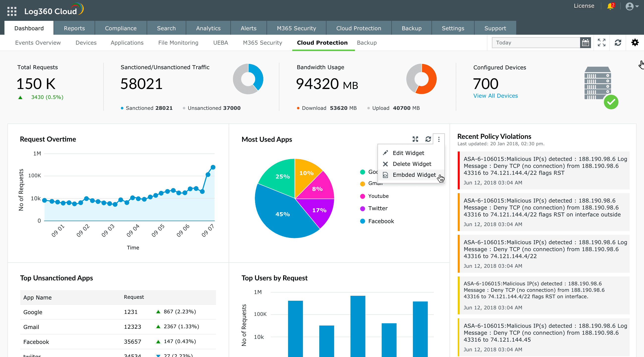
Task: Open the widget three-dot options menu
Action: (x=439, y=139)
